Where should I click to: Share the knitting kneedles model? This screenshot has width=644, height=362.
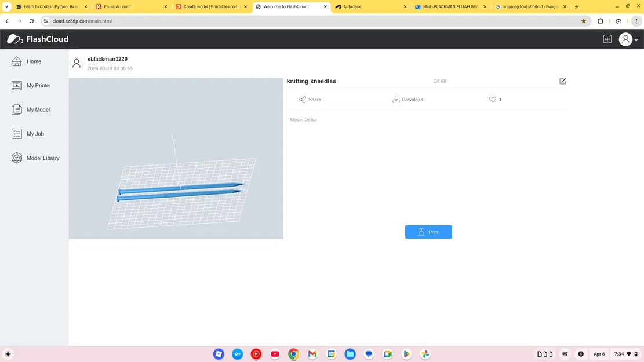310,100
